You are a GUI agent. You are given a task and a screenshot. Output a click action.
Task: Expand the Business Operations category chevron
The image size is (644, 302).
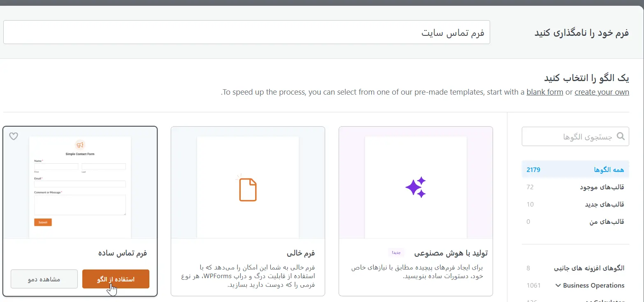558,285
